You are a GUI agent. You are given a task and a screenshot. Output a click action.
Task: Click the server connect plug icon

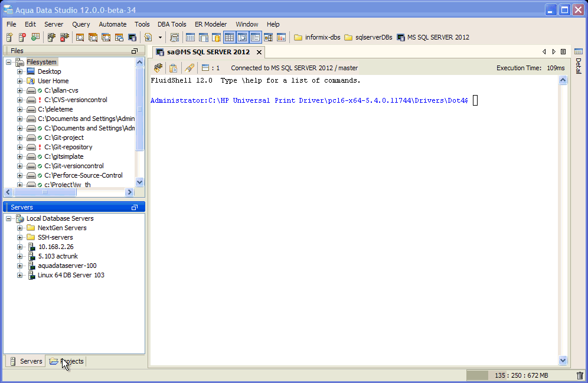52,37
